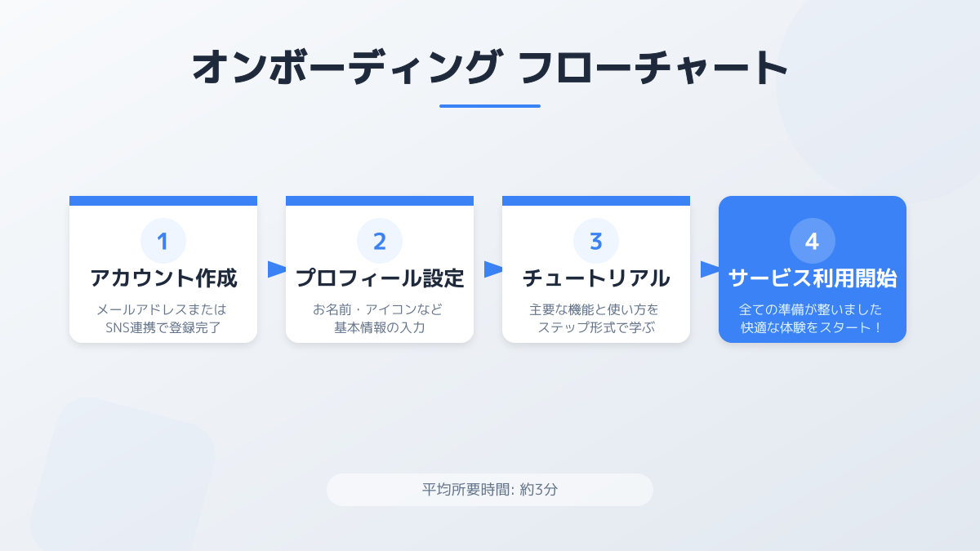Screen dimensions: 980x551
Task: Select the チュートリアル heading
Action: tap(596, 278)
